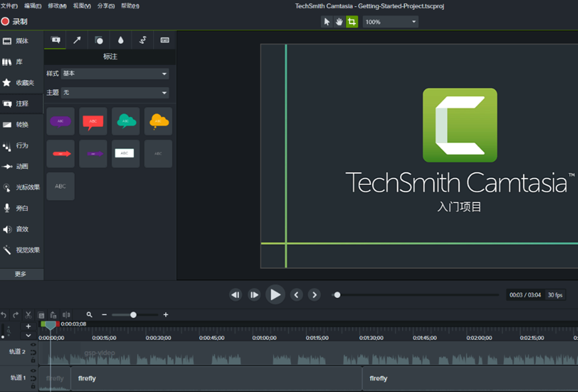
Task: Click the previous frame step-back button
Action: point(236,295)
